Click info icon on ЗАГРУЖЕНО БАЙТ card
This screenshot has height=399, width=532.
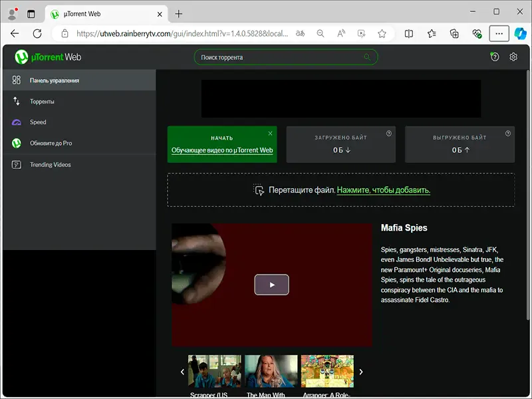[389, 134]
